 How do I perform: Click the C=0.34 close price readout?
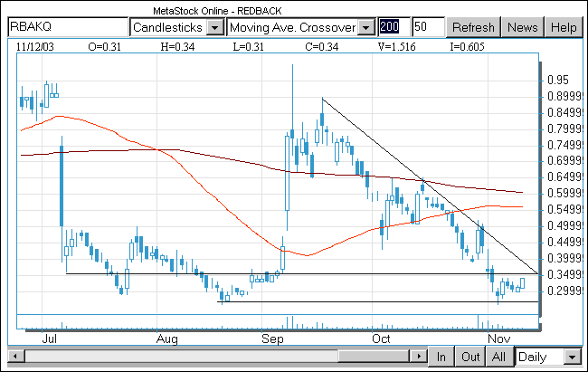[x=322, y=47]
